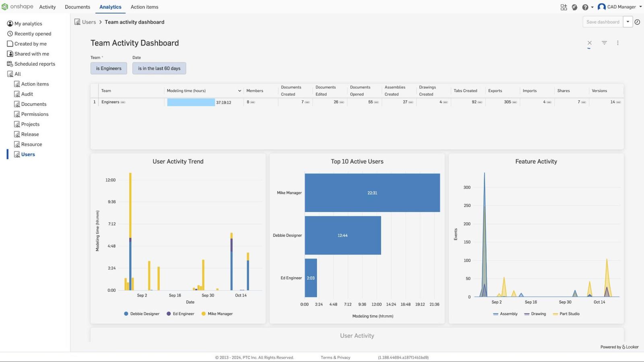Open the dashboard kebab menu (three dots)
Screen dimensions: 644x362
click(618, 43)
